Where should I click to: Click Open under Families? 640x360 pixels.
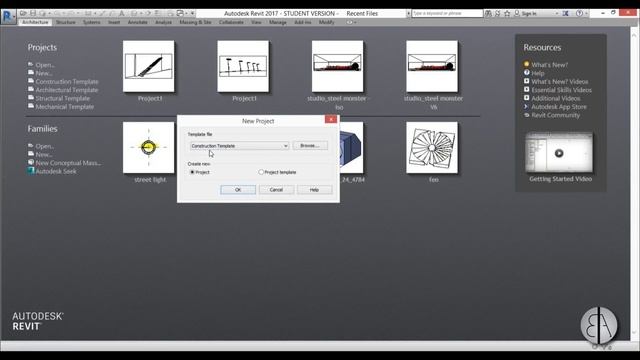(x=45, y=146)
